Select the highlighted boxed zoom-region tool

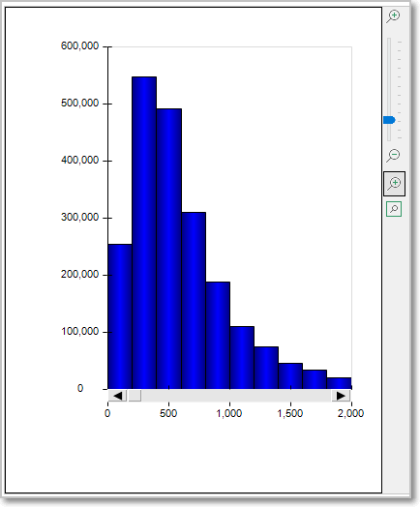(x=394, y=184)
